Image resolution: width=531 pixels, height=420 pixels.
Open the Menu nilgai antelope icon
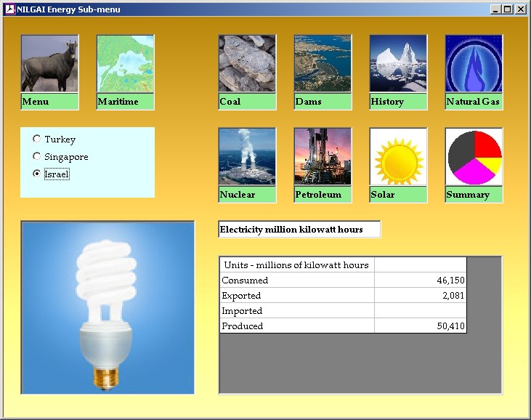tap(49, 64)
